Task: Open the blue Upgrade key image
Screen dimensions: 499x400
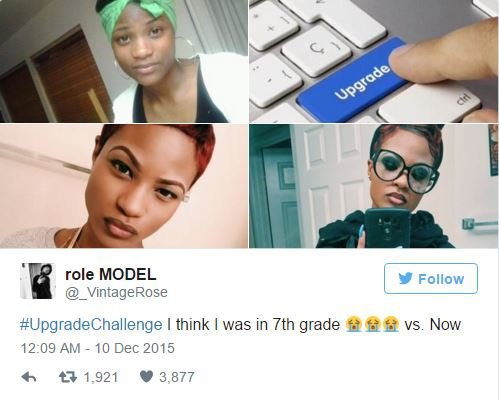Action: [x=374, y=61]
